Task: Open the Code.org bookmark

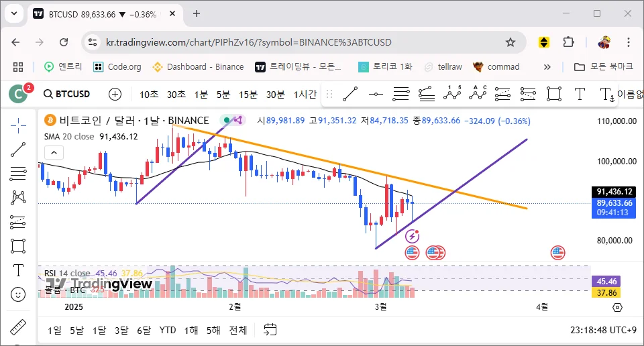Action: pos(117,67)
